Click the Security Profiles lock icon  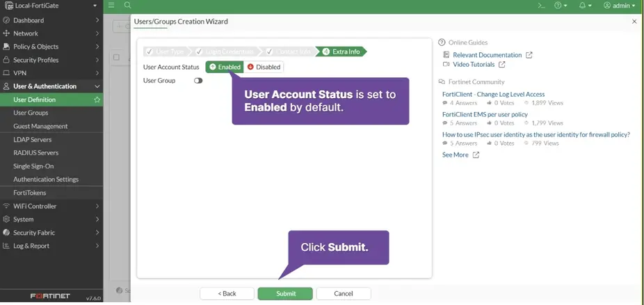pyautogui.click(x=6, y=60)
